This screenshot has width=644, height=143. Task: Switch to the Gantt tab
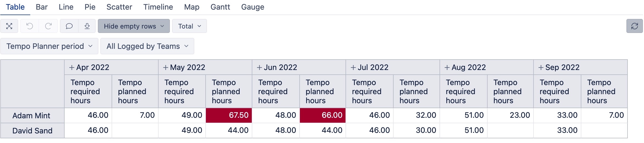220,7
